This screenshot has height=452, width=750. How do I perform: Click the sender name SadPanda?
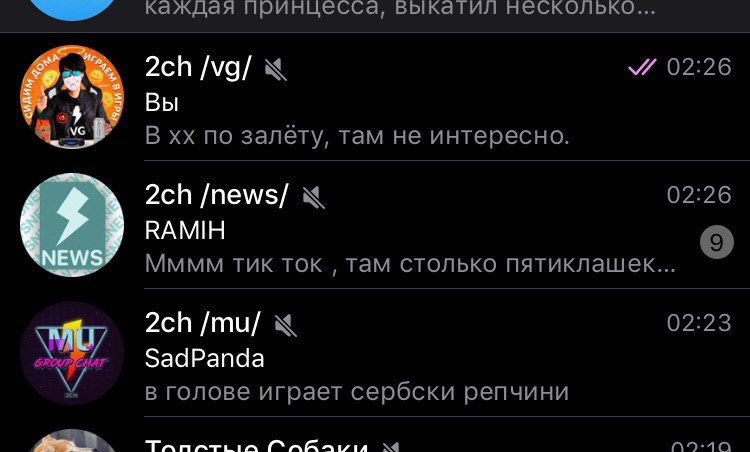pos(205,359)
